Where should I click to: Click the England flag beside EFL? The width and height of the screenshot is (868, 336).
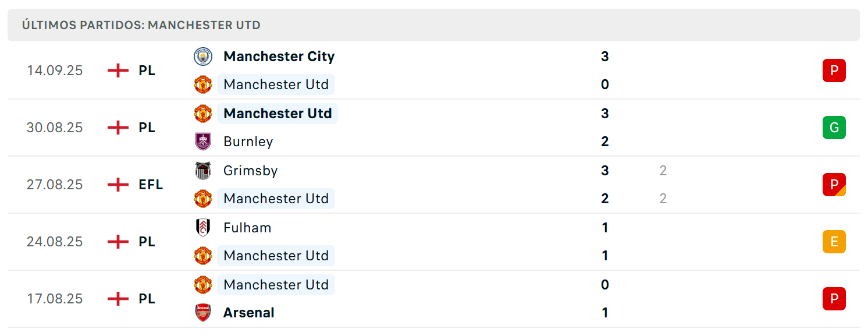click(118, 185)
